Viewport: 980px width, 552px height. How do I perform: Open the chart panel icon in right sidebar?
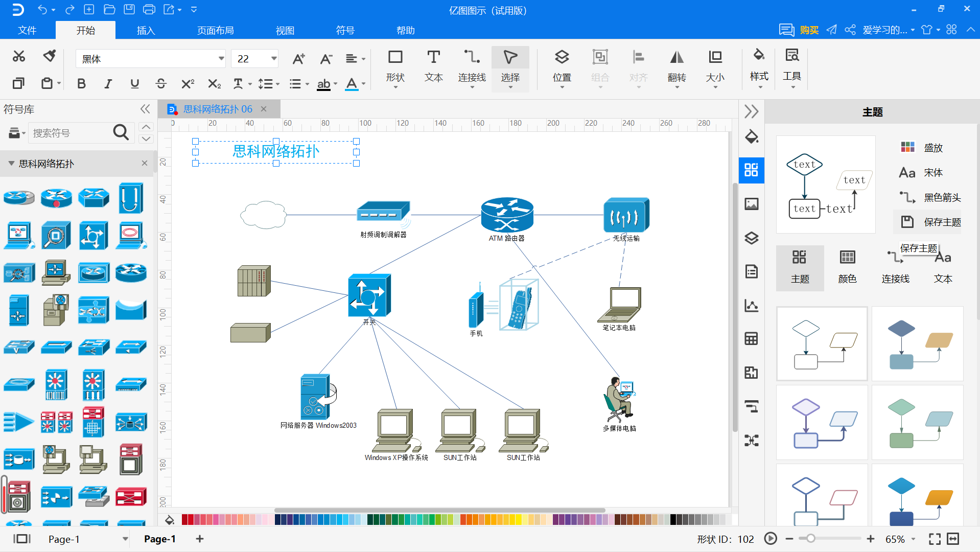point(751,305)
